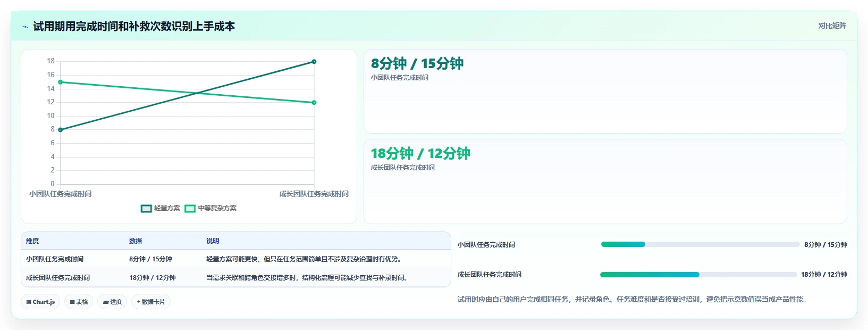The width and height of the screenshot is (868, 330).
Task: Select the dark green data point at 8
Action: click(x=60, y=130)
